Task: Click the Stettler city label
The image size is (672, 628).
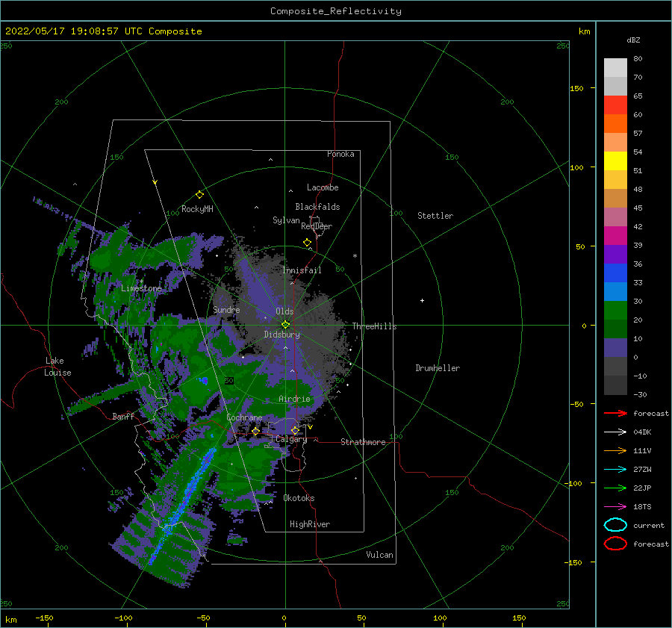Action: click(x=435, y=216)
